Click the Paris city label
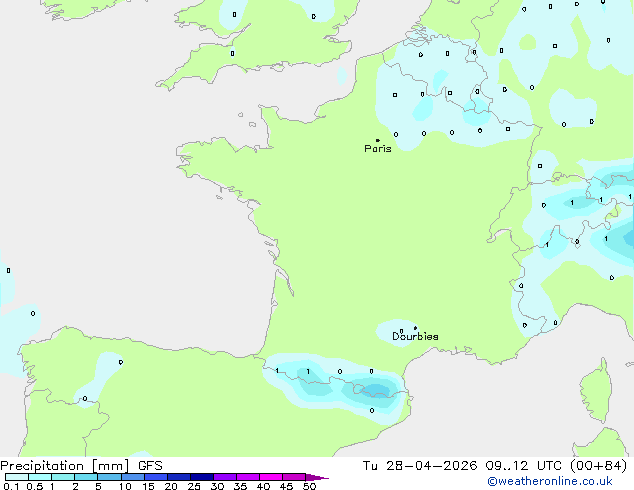This screenshot has height=490, width=634. point(378,149)
